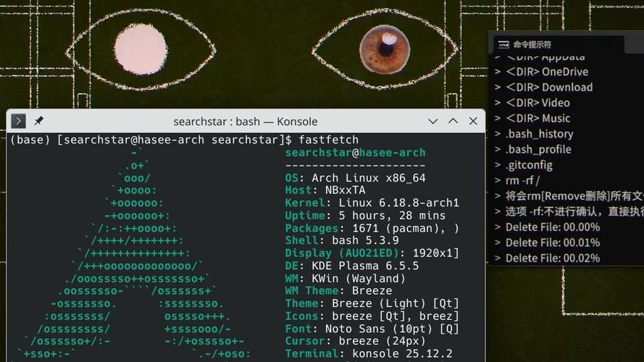Click the 'rm -rf /' line
The image size is (644, 362).
[x=517, y=180]
